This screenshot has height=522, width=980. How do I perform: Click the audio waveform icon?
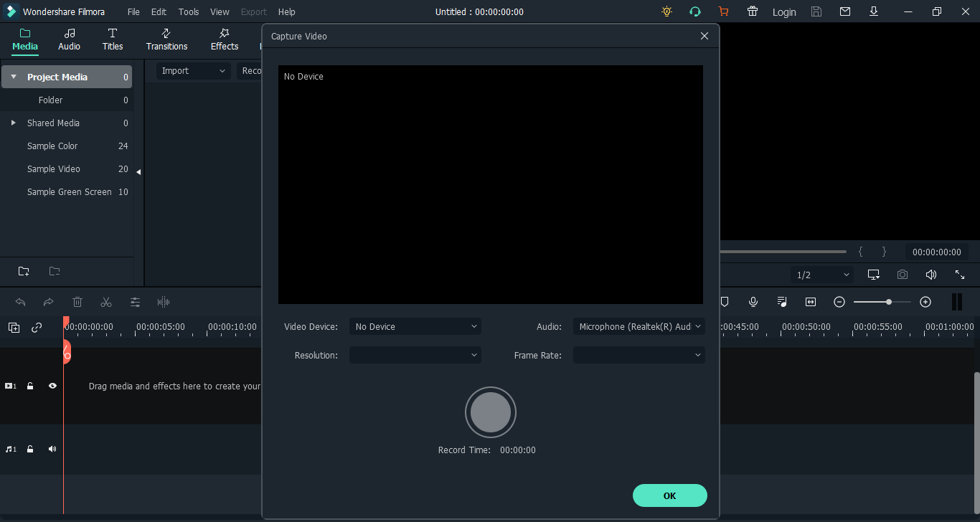[164, 302]
